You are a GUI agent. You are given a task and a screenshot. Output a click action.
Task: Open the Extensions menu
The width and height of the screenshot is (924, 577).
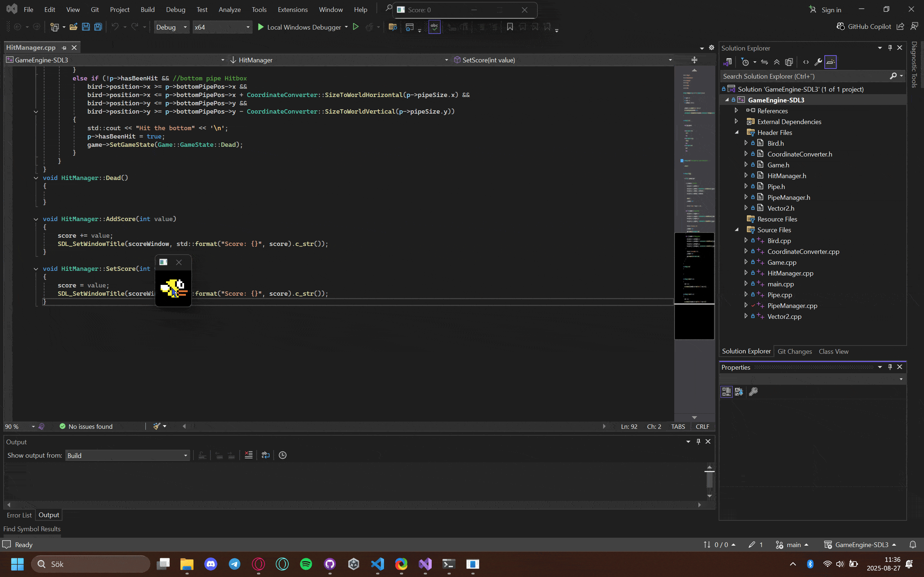292,9
